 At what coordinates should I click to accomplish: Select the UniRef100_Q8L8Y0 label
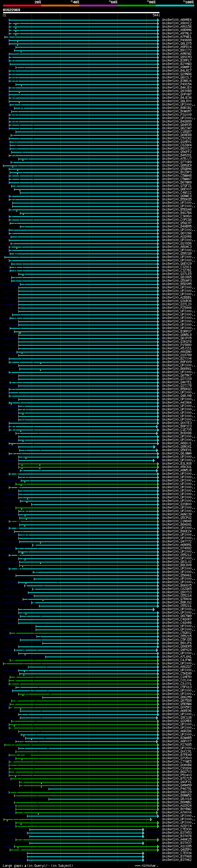(x=177, y=101)
